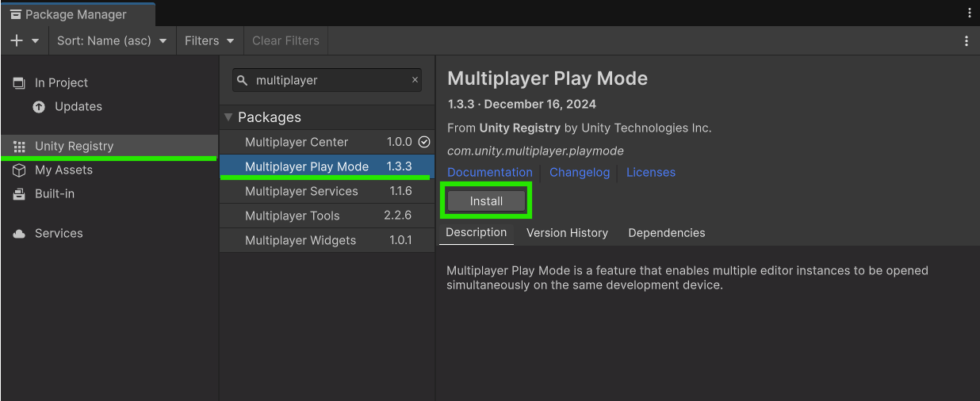Click the com.unity.multiplayer.playmode package name

(x=535, y=151)
